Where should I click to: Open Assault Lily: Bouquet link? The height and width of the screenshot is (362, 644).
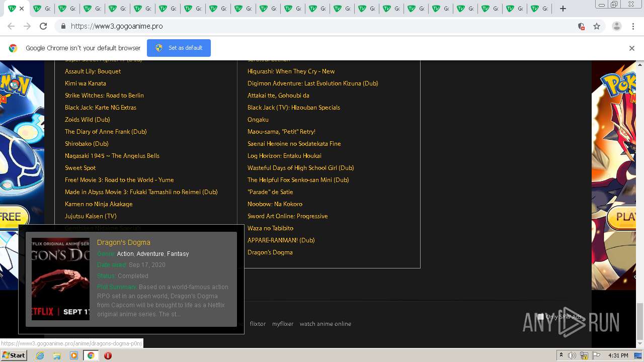pos(93,71)
